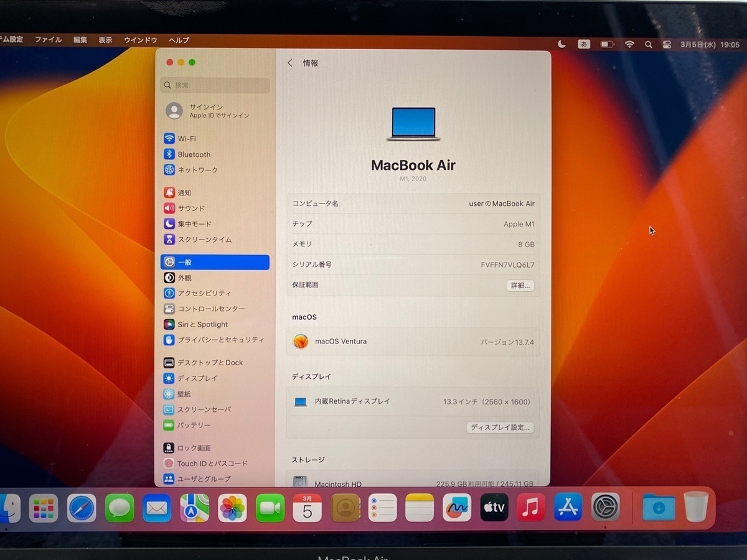The height and width of the screenshot is (560, 747).
Task: Open プライバシーとセキュリティ settings
Action: 215,340
